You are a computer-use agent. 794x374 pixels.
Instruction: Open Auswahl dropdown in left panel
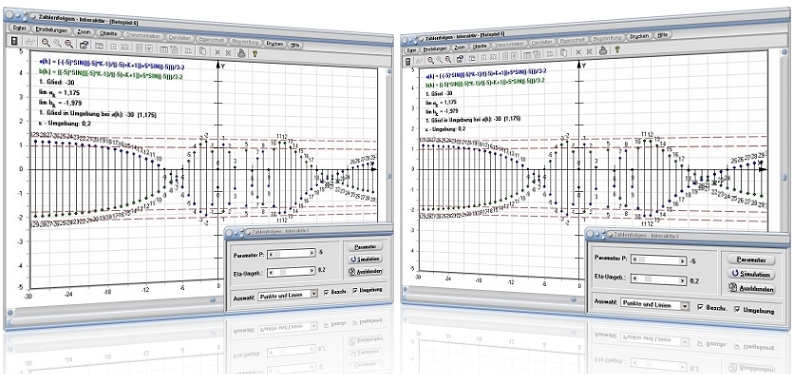click(x=288, y=295)
